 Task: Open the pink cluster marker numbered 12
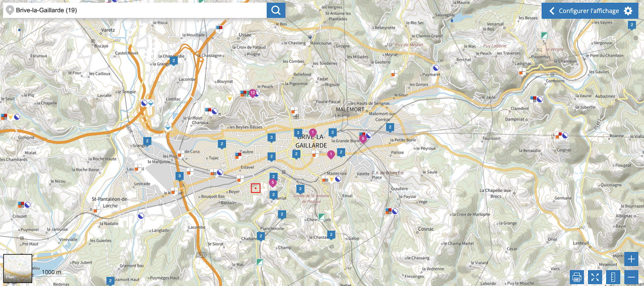click(253, 93)
